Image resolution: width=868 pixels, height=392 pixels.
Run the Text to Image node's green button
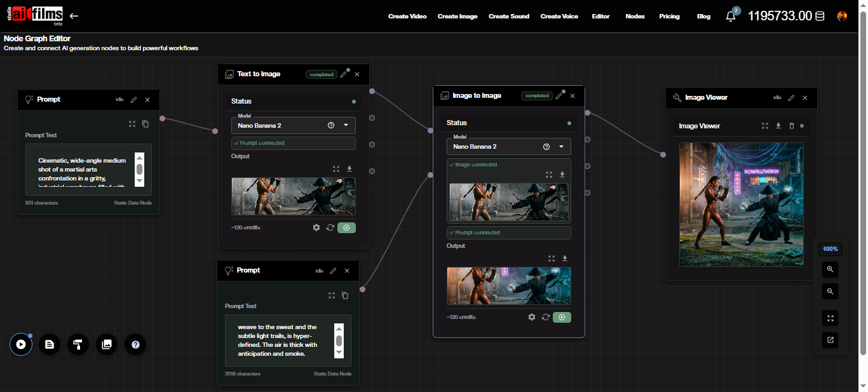coord(346,227)
